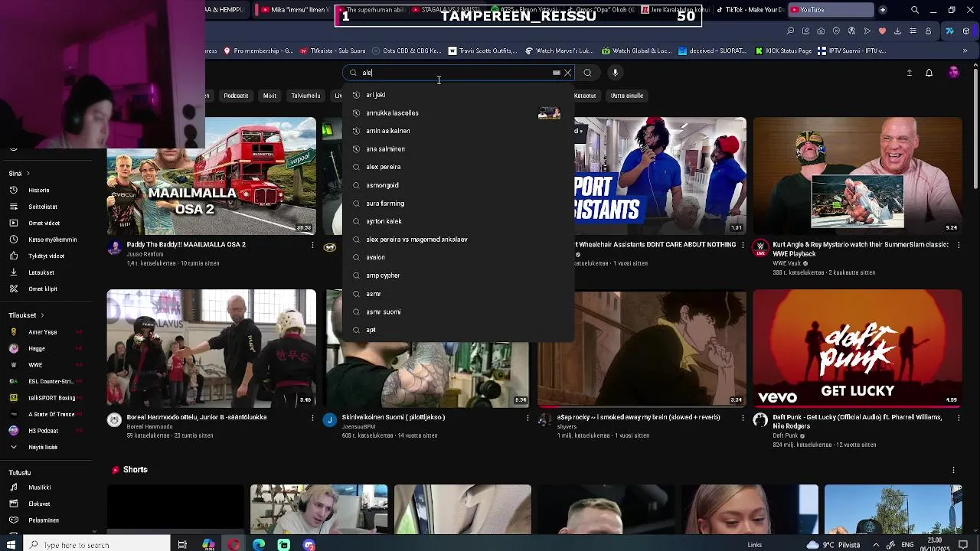Open the create upload icon
980x551 pixels.
(x=910, y=73)
